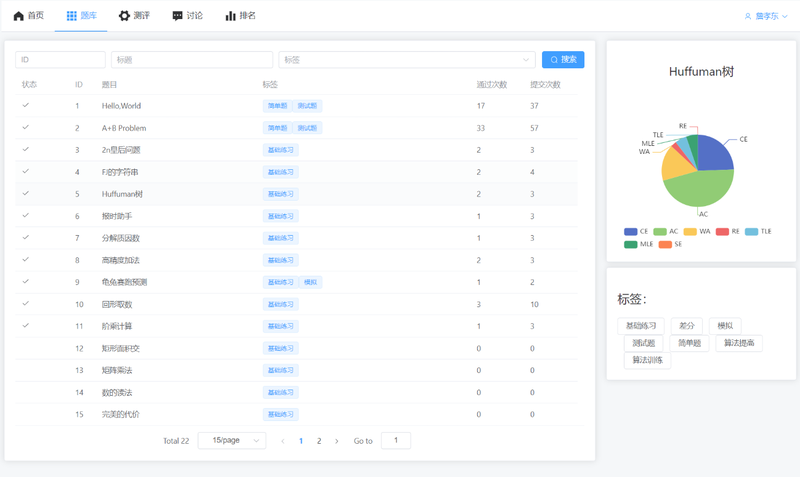Toggle the MLE legend entry below the pie chart
Viewport: 800px width, 477px height.
[638, 244]
